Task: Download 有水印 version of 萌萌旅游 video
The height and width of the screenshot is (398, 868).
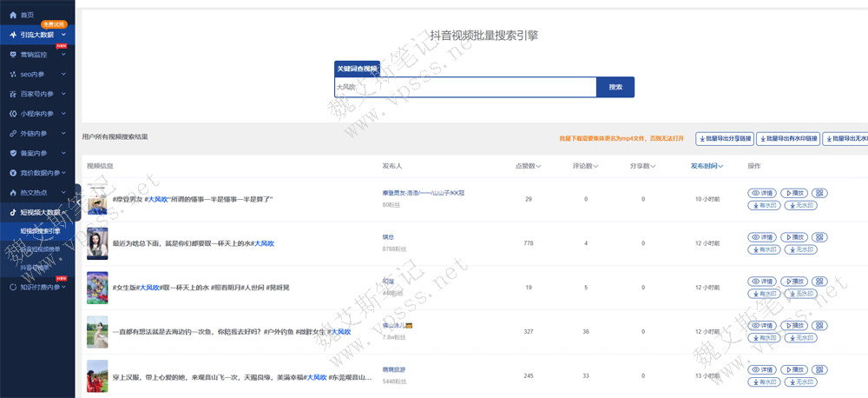Action: coord(765,382)
